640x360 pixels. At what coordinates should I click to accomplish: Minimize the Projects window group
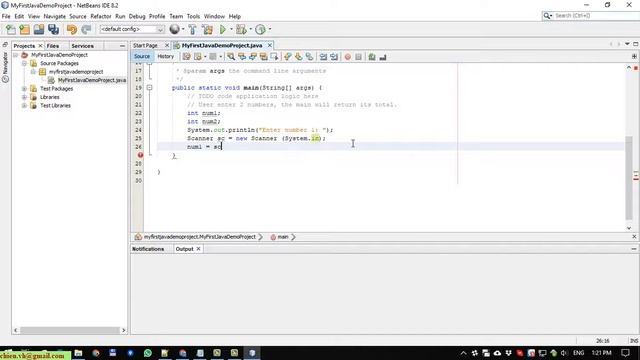coord(122,46)
